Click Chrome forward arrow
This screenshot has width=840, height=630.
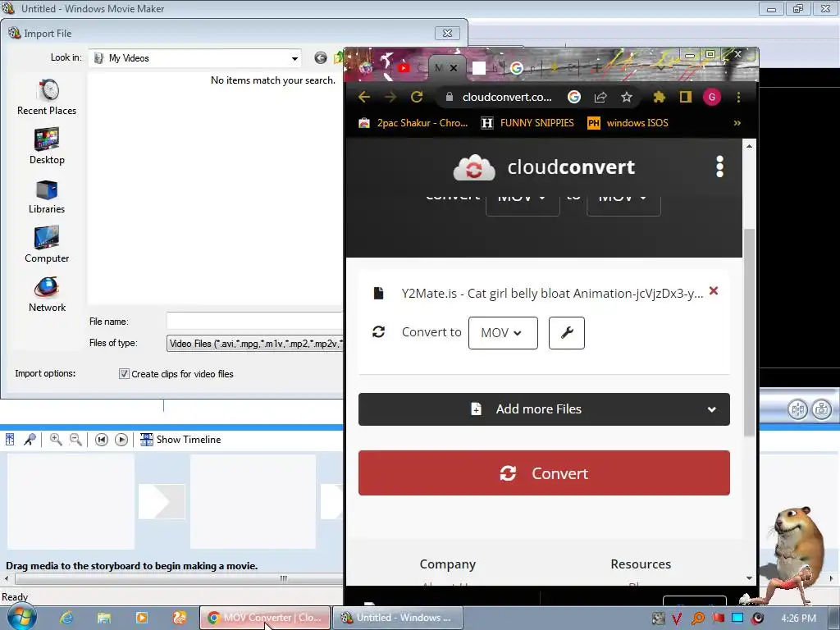pos(390,97)
